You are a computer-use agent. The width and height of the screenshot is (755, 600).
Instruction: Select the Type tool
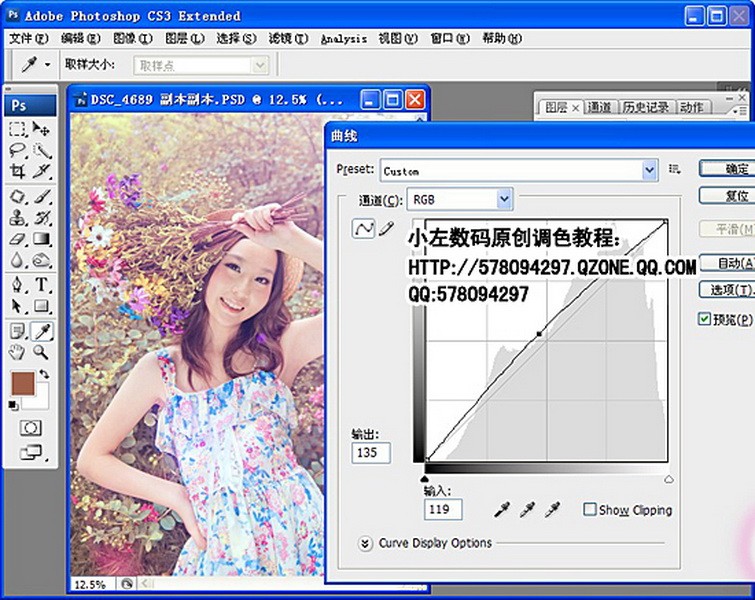41,285
